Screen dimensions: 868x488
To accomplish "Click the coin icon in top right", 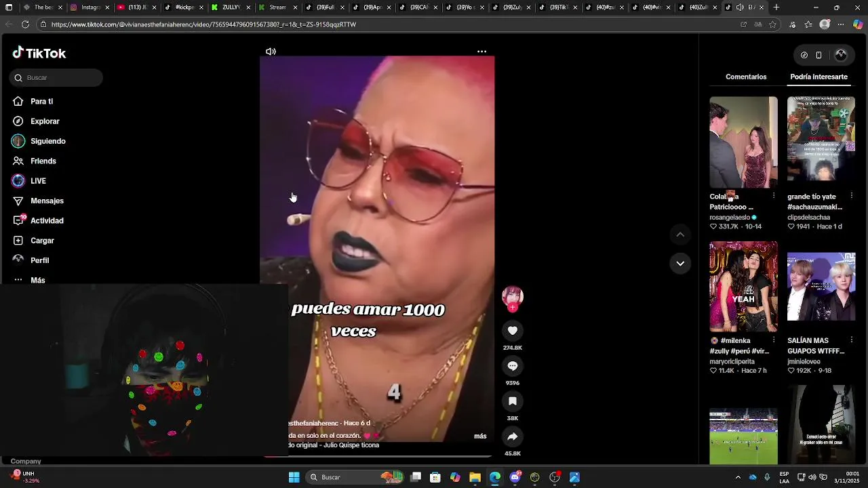I will pyautogui.click(x=804, y=55).
